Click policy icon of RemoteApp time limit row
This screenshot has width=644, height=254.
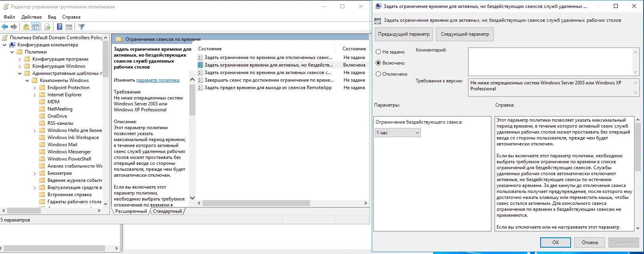[201, 88]
